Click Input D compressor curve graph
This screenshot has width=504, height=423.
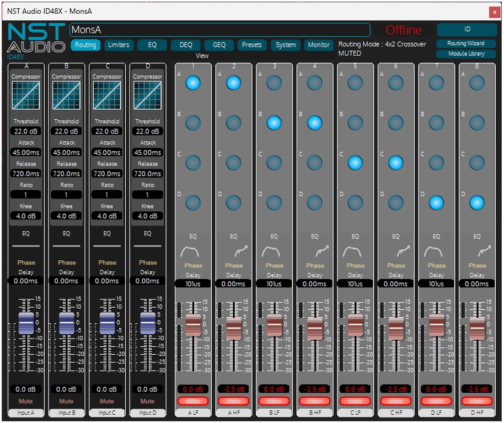[147, 95]
